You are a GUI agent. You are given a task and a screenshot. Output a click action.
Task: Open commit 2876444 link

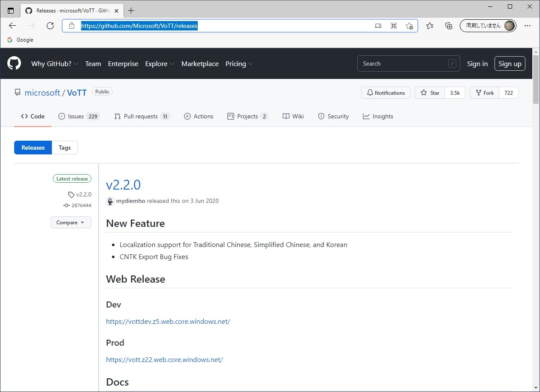(x=77, y=205)
